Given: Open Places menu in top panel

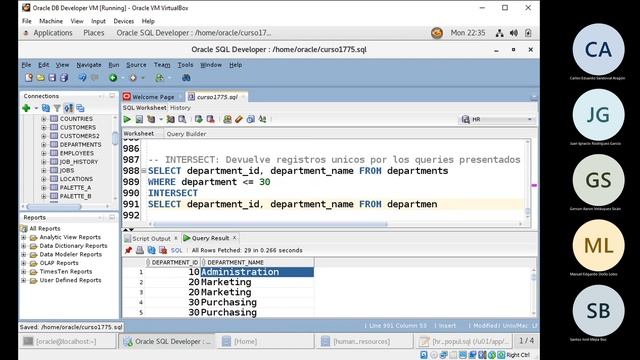Looking at the screenshot, I should (x=94, y=33).
